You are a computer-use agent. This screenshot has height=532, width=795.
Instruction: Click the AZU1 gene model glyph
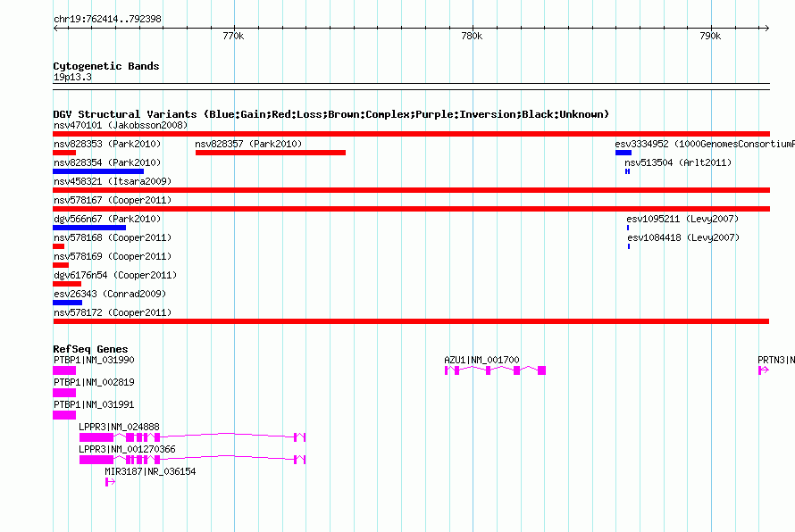click(x=496, y=370)
